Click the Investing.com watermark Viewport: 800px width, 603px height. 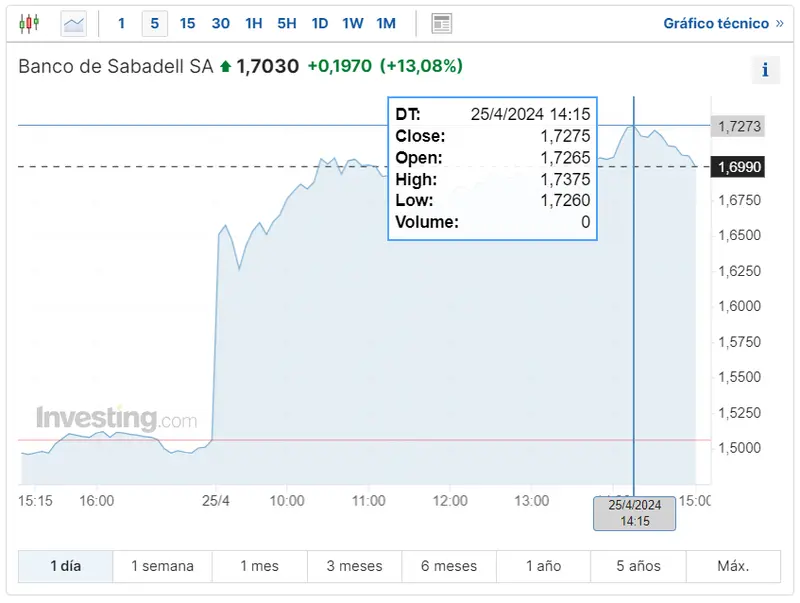[115, 413]
